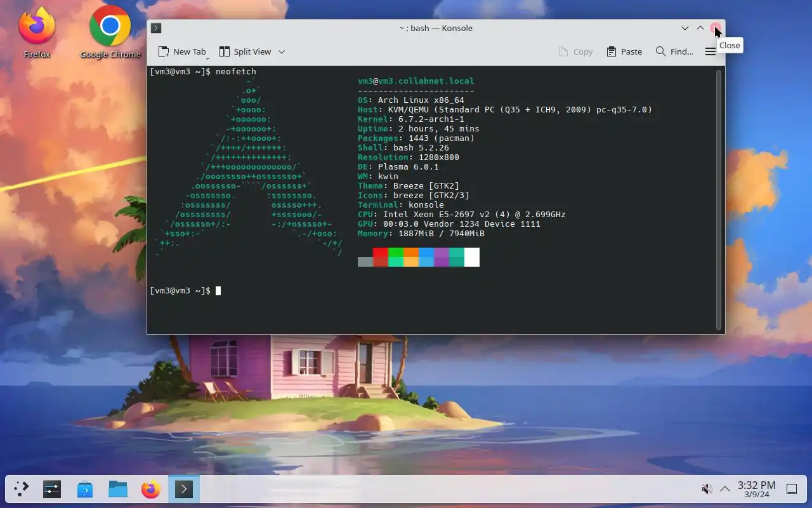Click the GPU "Vendor 1234 Device 1111" line
The image size is (812, 508).
(449, 224)
